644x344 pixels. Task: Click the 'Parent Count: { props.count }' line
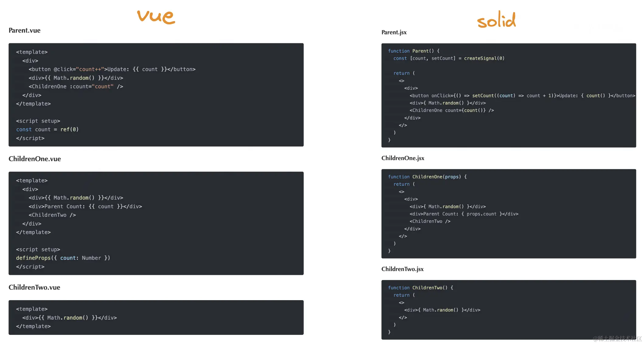pos(464,214)
